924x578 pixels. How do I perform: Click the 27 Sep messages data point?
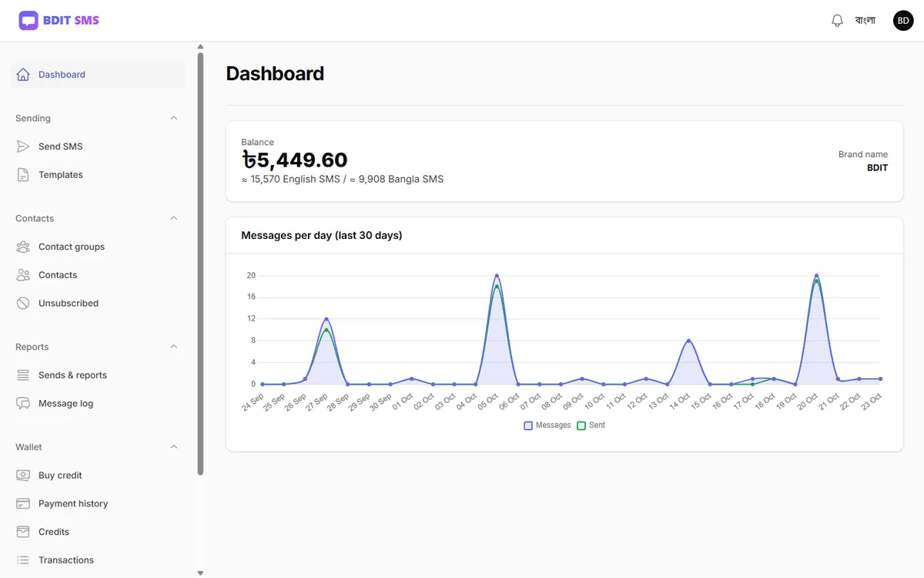pos(326,319)
